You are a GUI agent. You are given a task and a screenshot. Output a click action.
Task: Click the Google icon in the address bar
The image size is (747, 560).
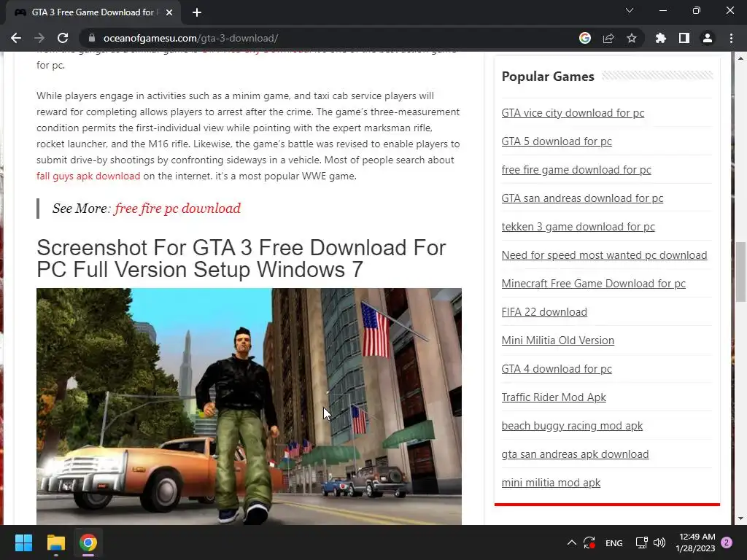[584, 38]
